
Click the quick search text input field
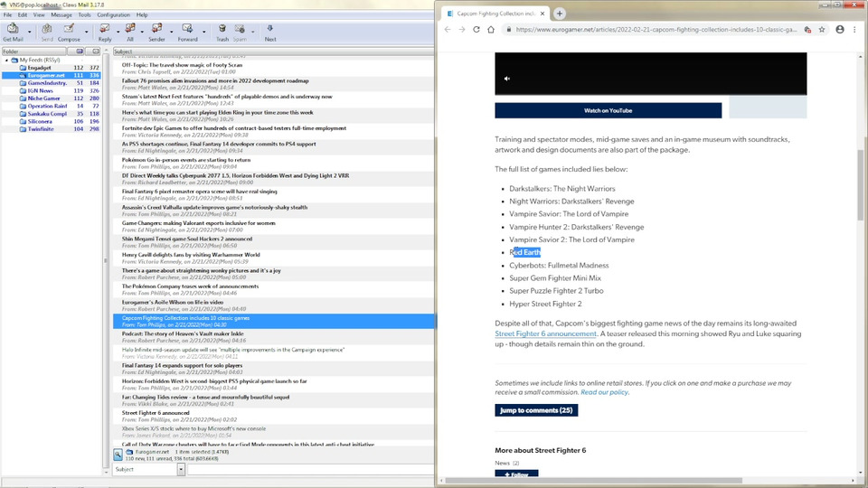(x=310, y=469)
